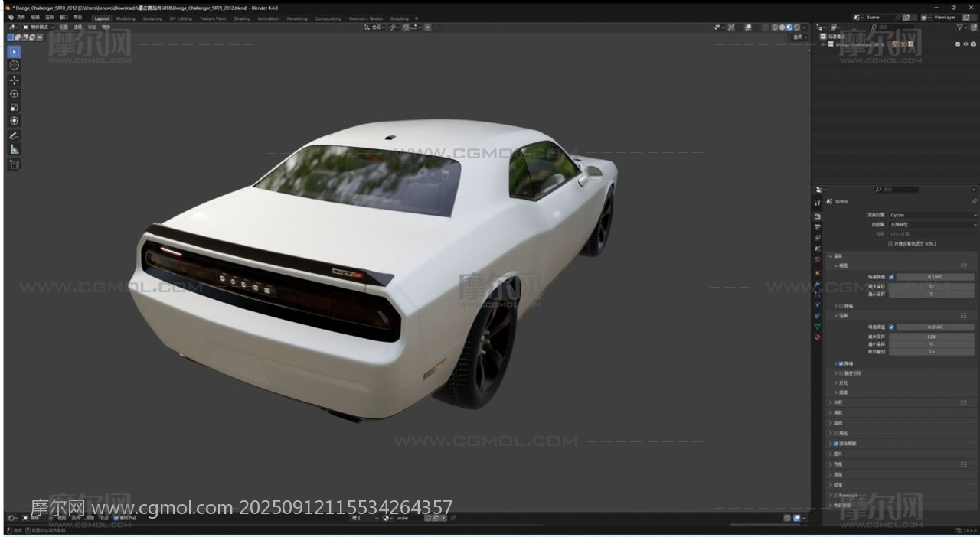The width and height of the screenshot is (980, 537).
Task: Open the Modifiers properties tab
Action: 818,283
